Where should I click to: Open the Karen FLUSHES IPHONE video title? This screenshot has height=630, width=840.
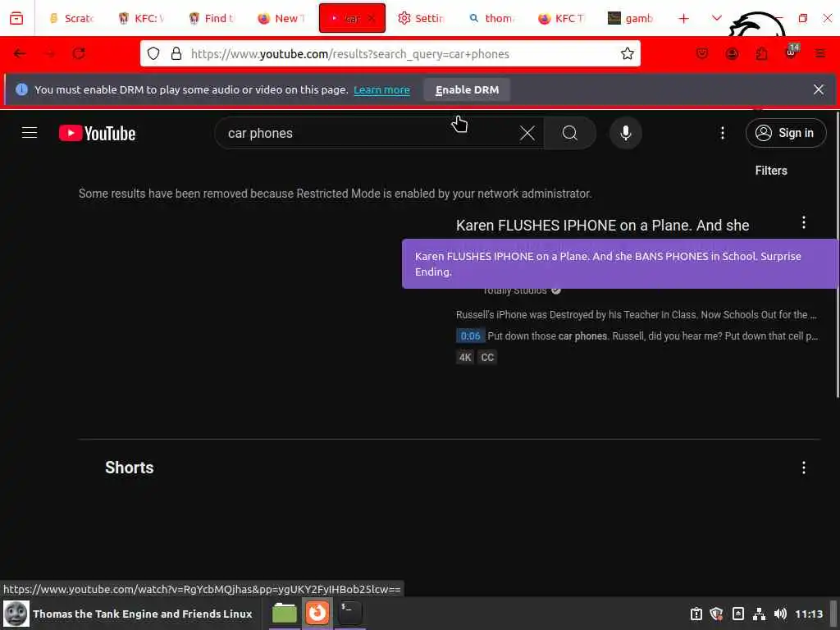coord(602,226)
